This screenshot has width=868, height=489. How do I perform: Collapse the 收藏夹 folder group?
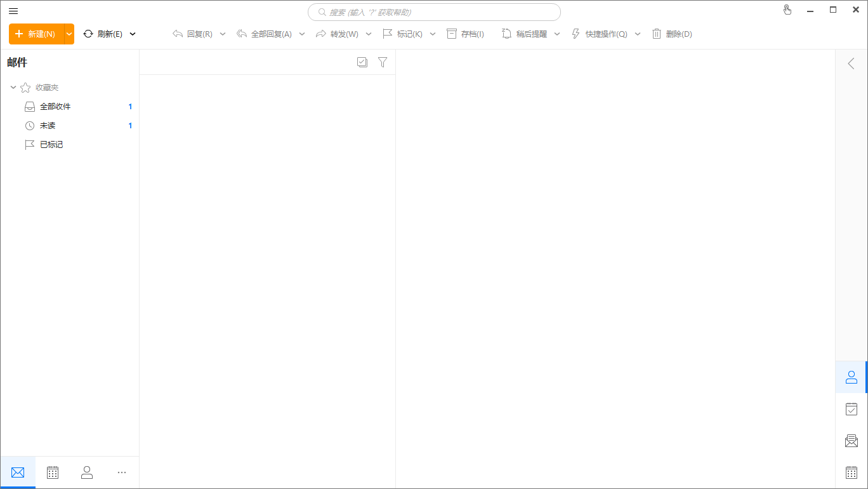point(13,88)
